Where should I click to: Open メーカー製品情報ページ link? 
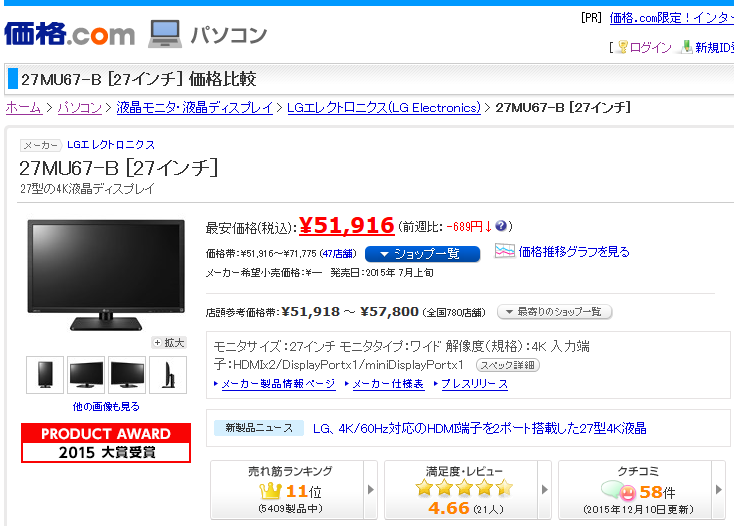pyautogui.click(x=279, y=384)
